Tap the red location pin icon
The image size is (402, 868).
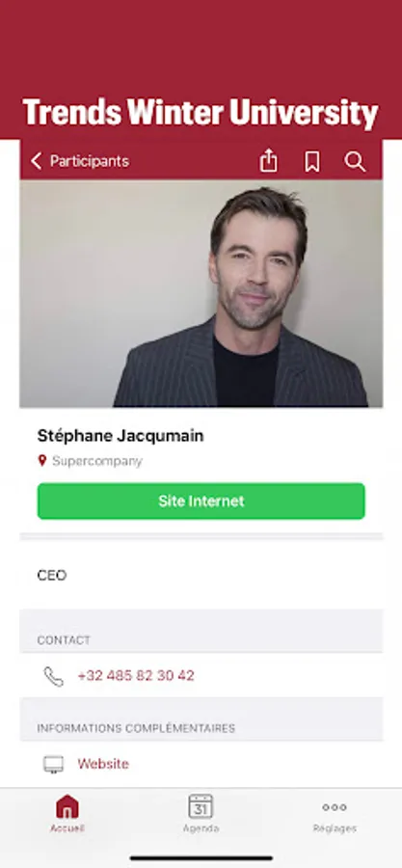click(x=42, y=461)
